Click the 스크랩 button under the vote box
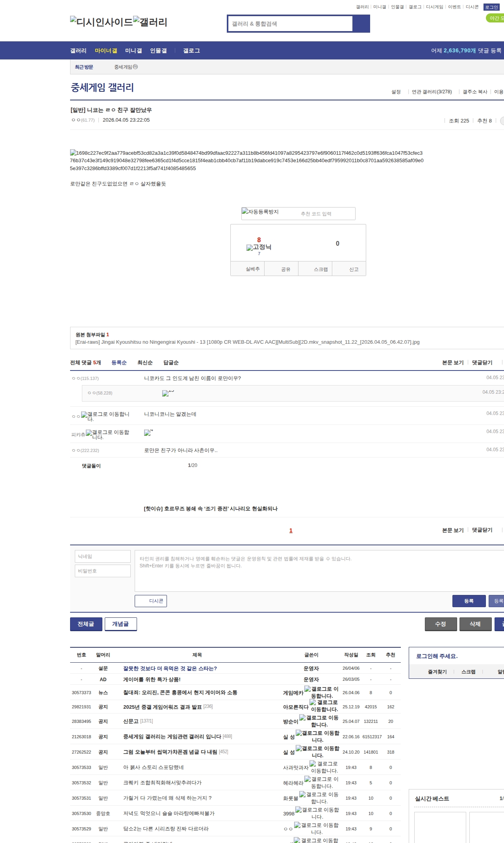The width and height of the screenshot is (504, 843). point(315,269)
